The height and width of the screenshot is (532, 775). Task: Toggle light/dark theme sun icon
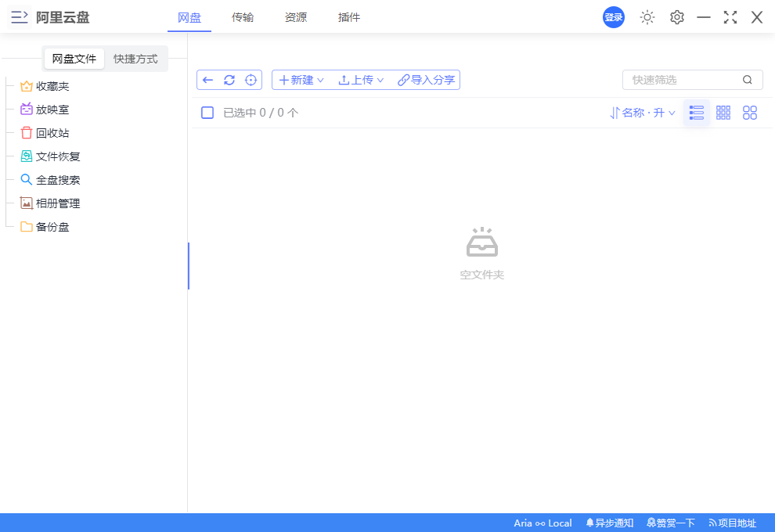point(647,17)
